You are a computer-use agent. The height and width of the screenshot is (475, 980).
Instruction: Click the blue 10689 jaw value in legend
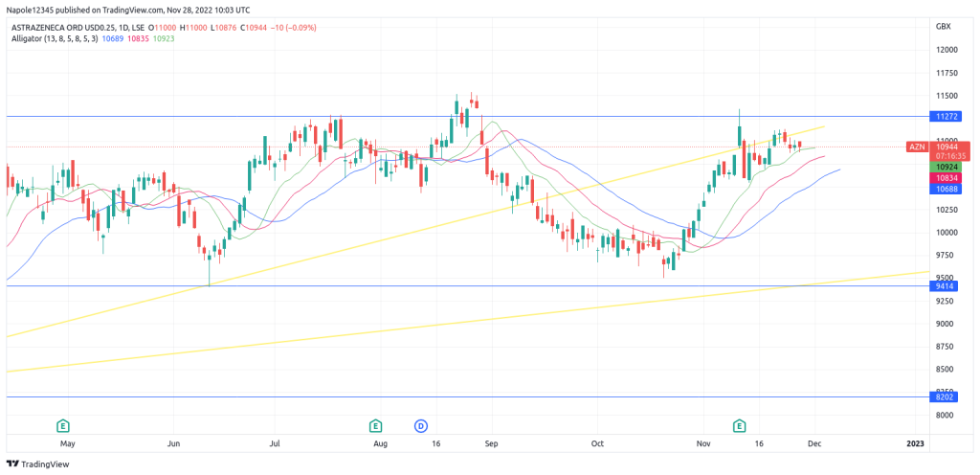[111, 38]
